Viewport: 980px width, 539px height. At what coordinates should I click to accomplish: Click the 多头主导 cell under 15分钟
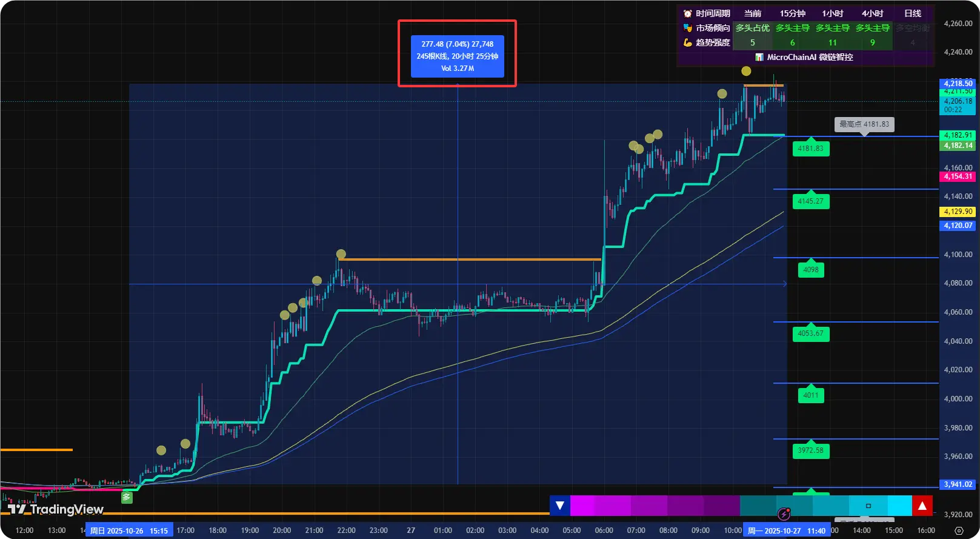(x=793, y=28)
